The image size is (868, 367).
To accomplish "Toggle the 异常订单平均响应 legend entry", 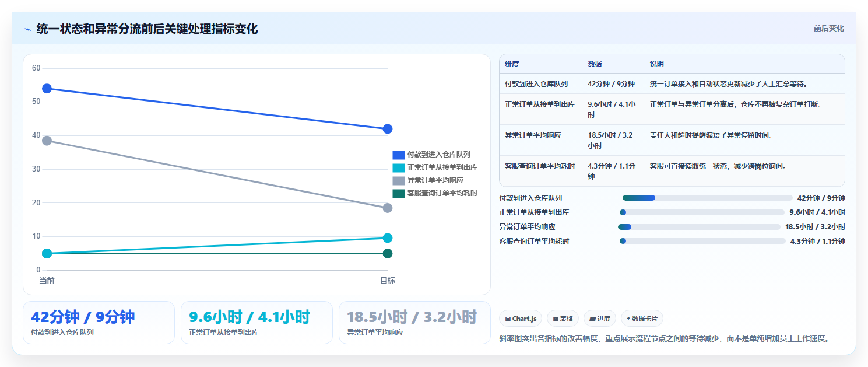I will (428, 180).
